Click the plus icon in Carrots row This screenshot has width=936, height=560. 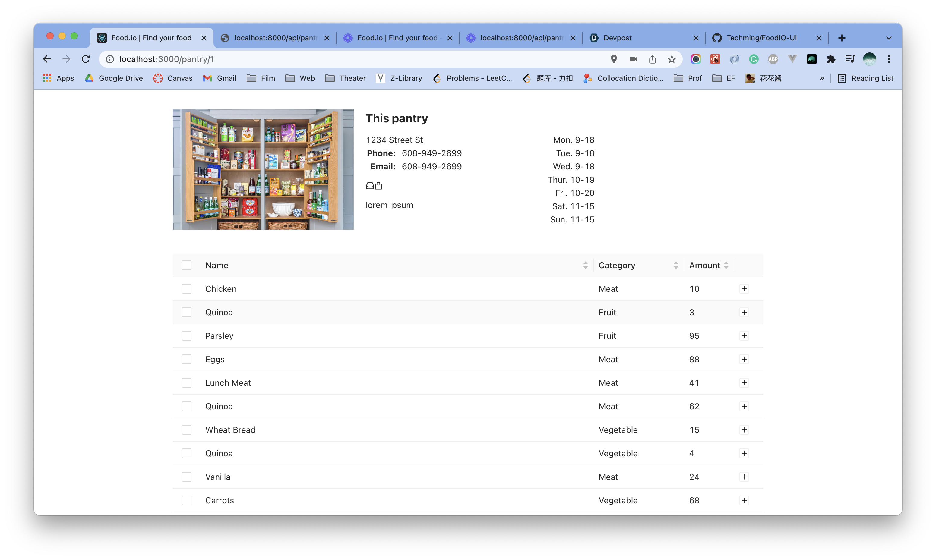[744, 500]
